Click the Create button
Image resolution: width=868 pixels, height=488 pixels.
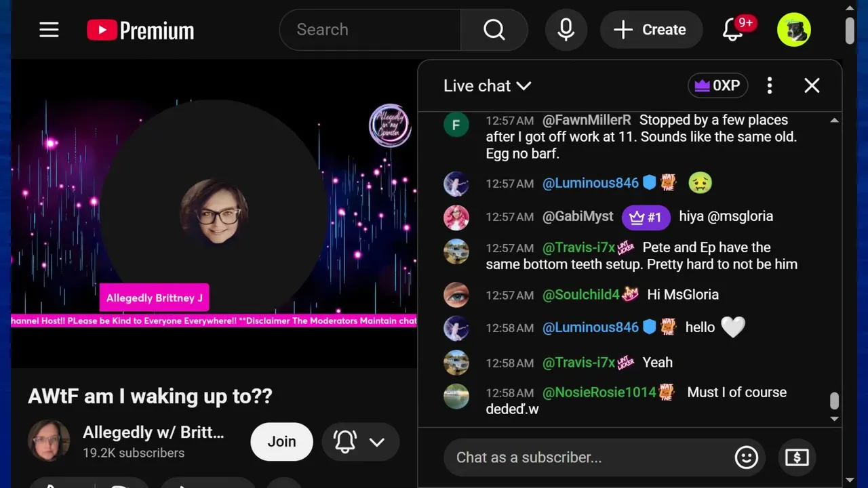pyautogui.click(x=650, y=30)
